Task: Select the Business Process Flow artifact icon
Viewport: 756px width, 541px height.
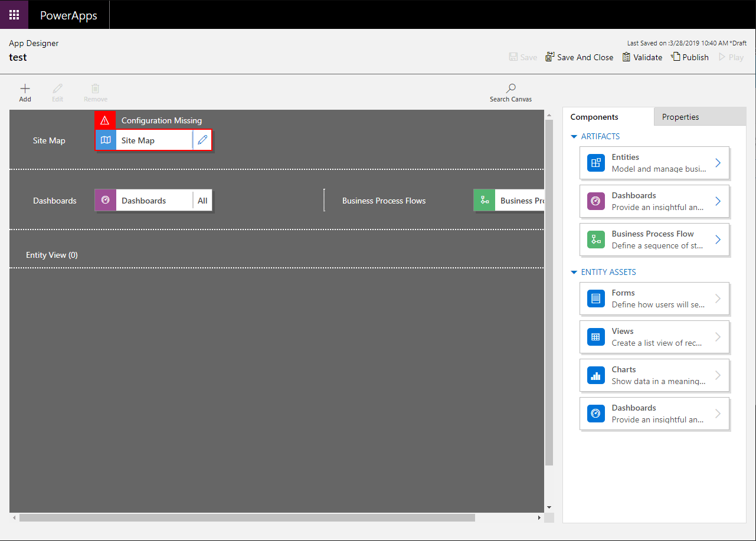Action: [596, 240]
